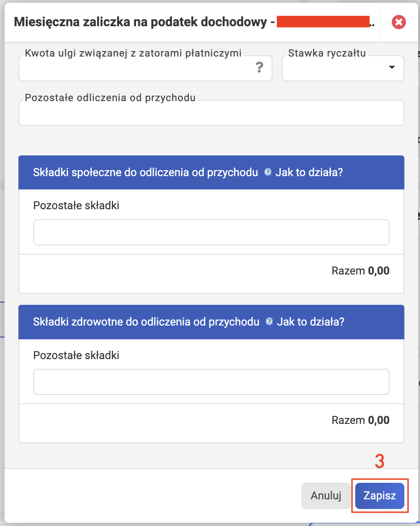The height and width of the screenshot is (526, 420).
Task: Click Pozostałe składki input under Składki zdrowotne
Action: (211, 382)
